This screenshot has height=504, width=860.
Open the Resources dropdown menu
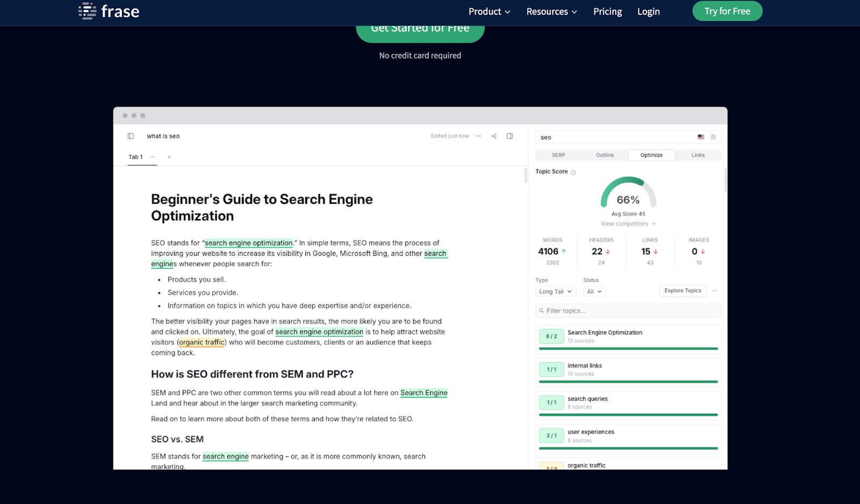[x=551, y=11]
